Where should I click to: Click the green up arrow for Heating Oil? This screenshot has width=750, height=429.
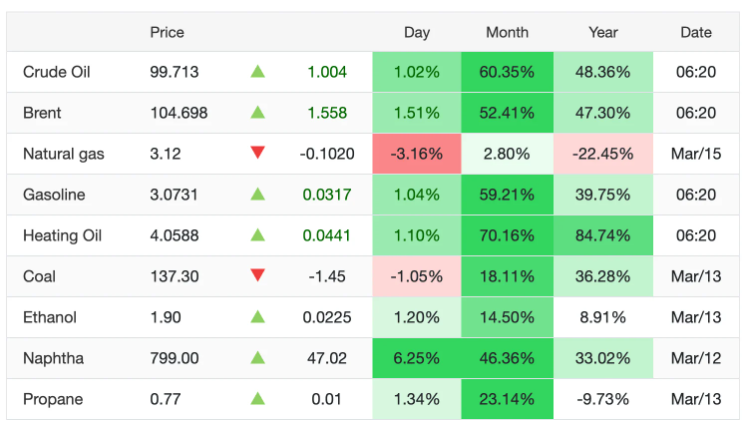(x=258, y=236)
